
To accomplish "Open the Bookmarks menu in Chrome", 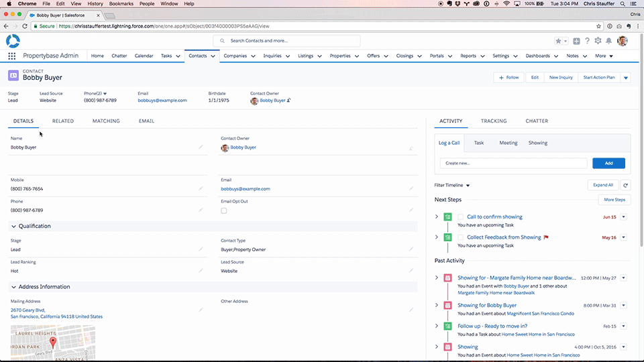I will pyautogui.click(x=121, y=4).
